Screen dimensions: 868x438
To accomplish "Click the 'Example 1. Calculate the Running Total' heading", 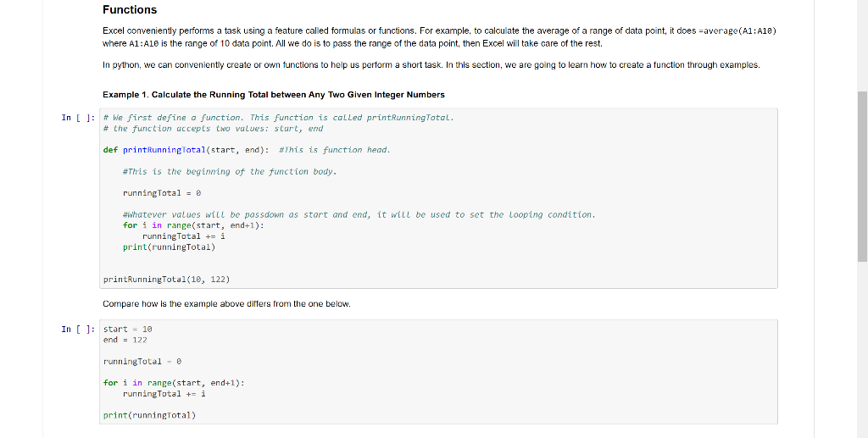I will point(274,95).
